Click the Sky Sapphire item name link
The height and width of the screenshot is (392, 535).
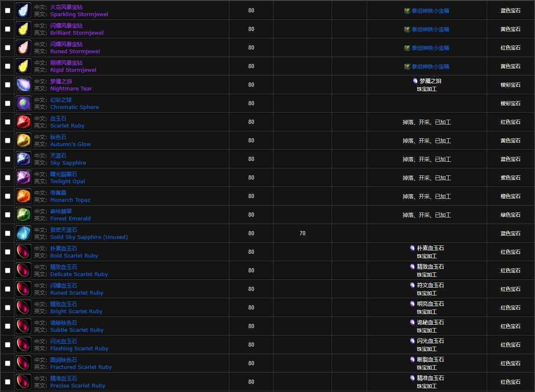(68, 163)
